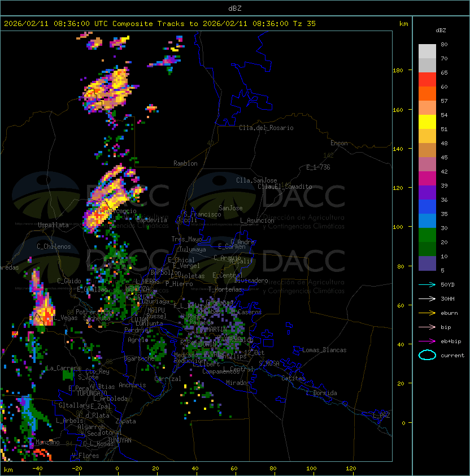Click the TUPUNGATO label
The height and width of the screenshot is (476, 470).
(92, 393)
